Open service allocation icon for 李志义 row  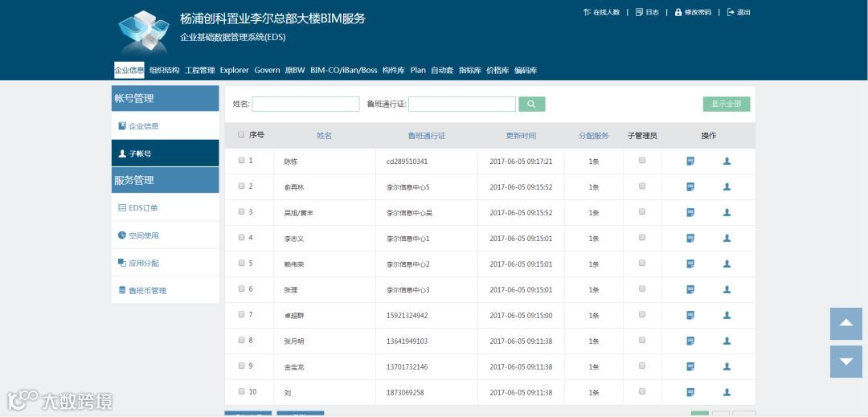690,239
